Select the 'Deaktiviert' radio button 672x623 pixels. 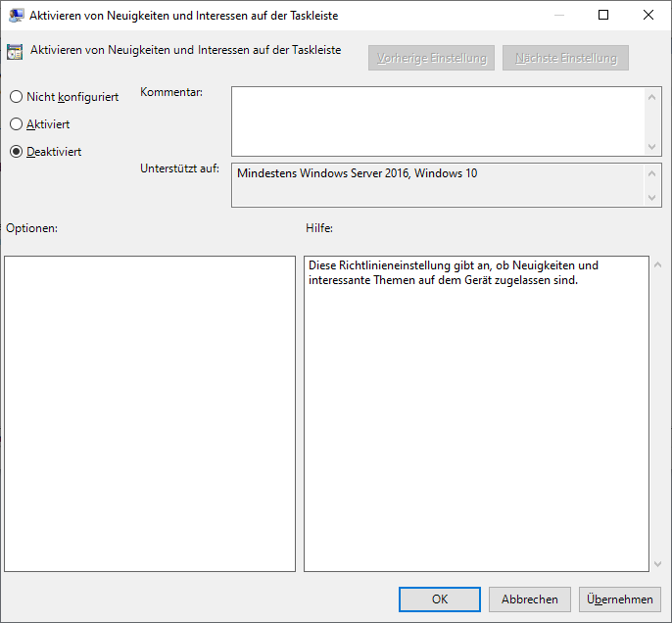click(16, 152)
